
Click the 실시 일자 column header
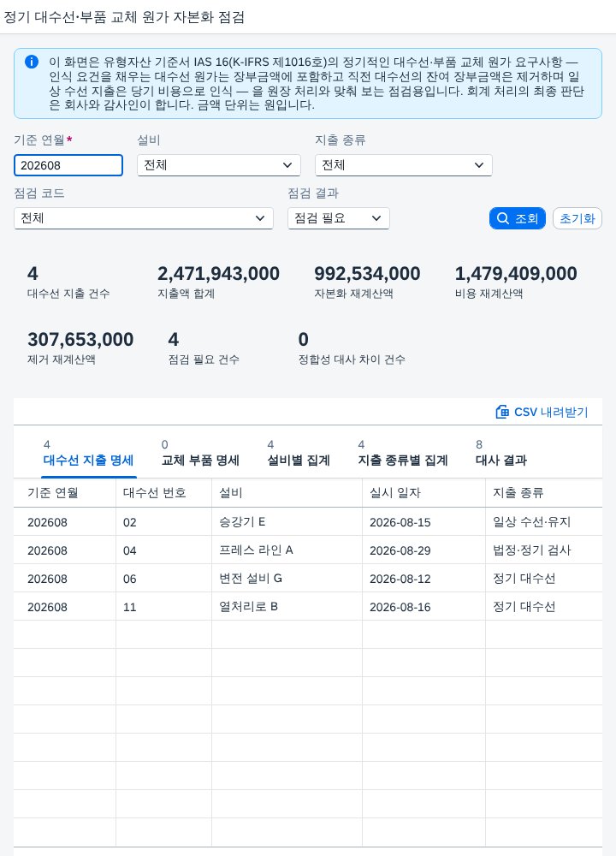[424, 493]
